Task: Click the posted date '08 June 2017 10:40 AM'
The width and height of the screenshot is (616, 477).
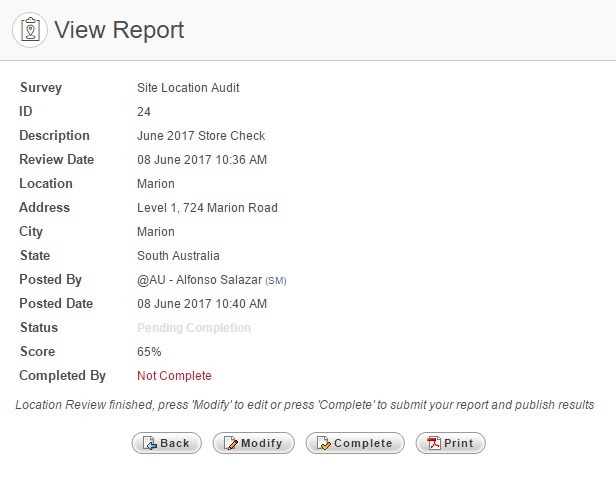Action: point(202,304)
